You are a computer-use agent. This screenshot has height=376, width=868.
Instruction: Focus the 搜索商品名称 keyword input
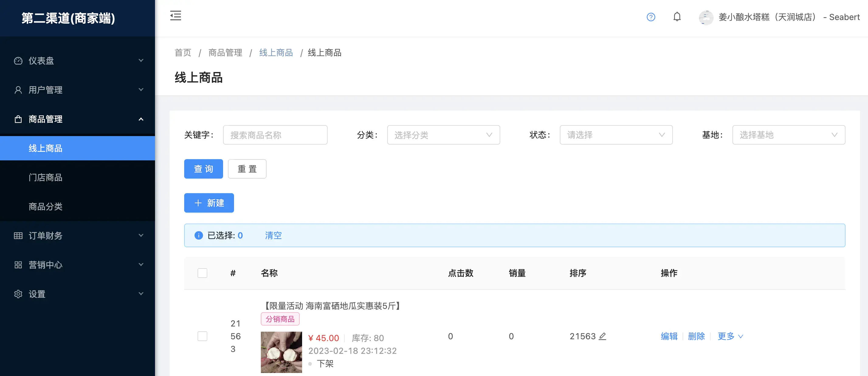tap(275, 135)
